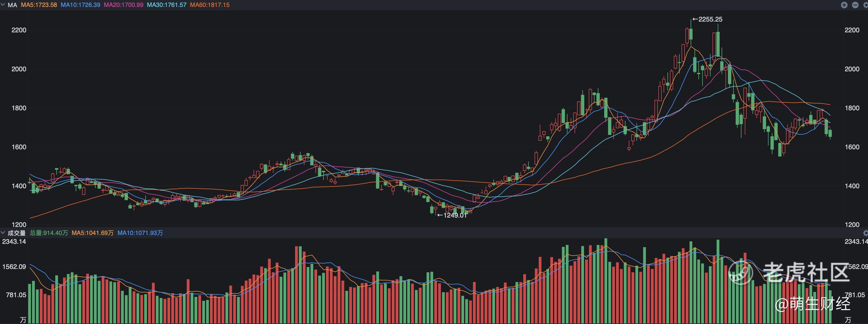Click the MA indicator name label
This screenshot has width=868, height=324.
tap(12, 5)
